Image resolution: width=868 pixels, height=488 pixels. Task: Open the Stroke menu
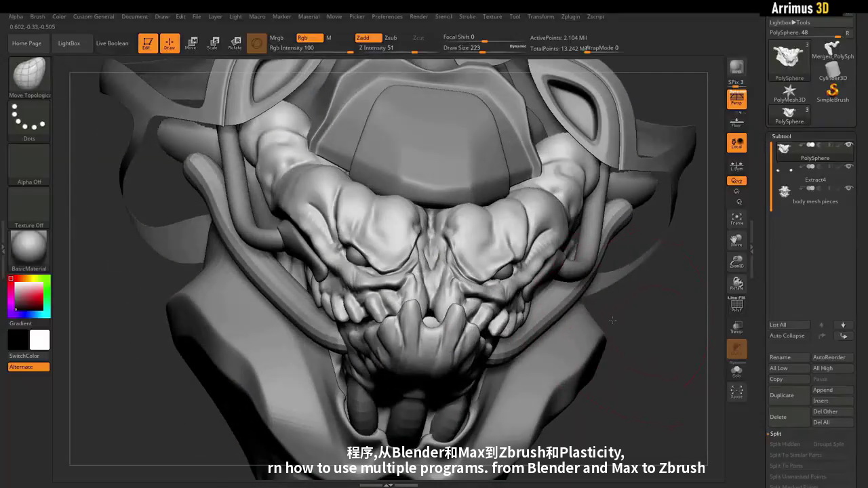(467, 16)
